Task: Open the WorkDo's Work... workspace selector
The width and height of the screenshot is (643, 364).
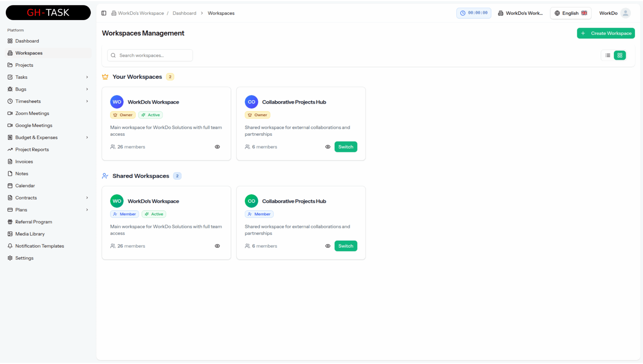Action: point(520,13)
